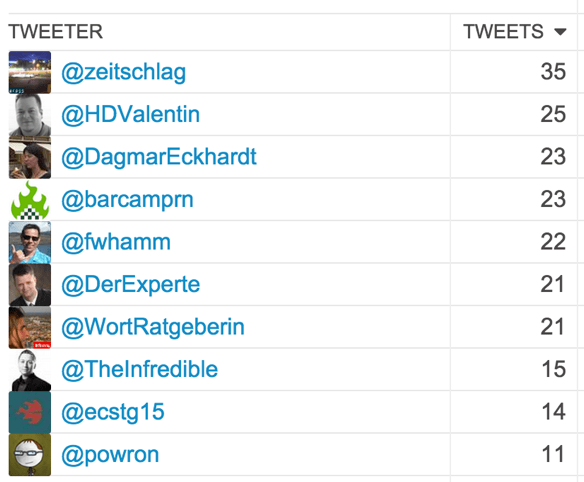Open the @HDValentin profile link

tap(130, 114)
